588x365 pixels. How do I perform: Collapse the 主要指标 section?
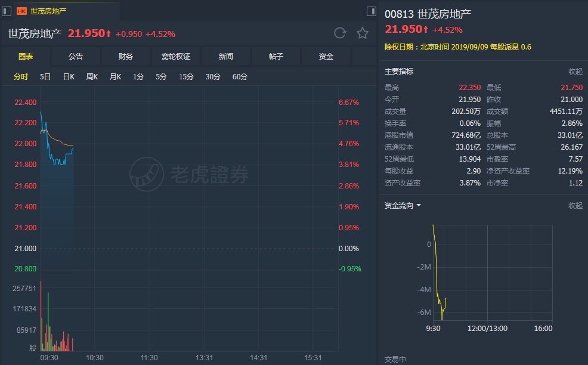click(575, 72)
